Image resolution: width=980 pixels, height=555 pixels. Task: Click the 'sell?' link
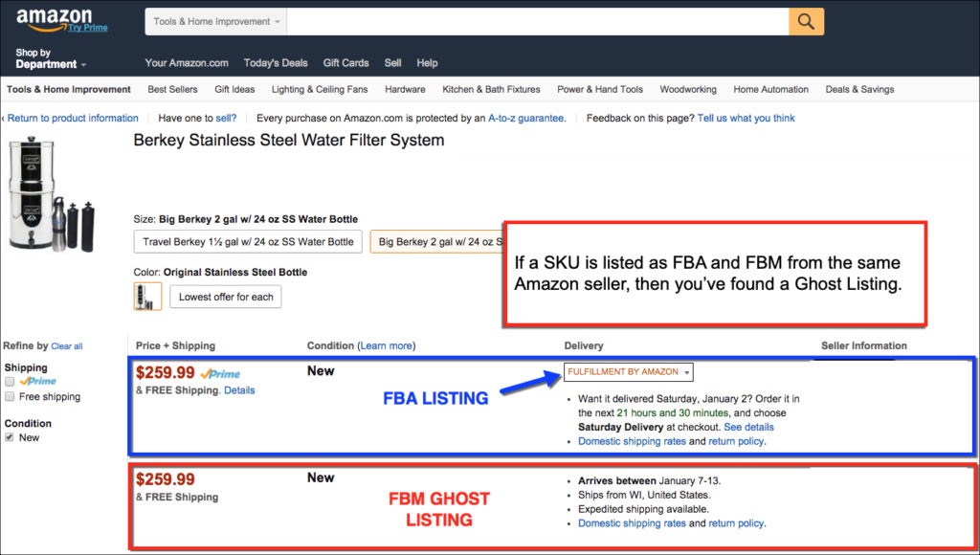pos(226,118)
